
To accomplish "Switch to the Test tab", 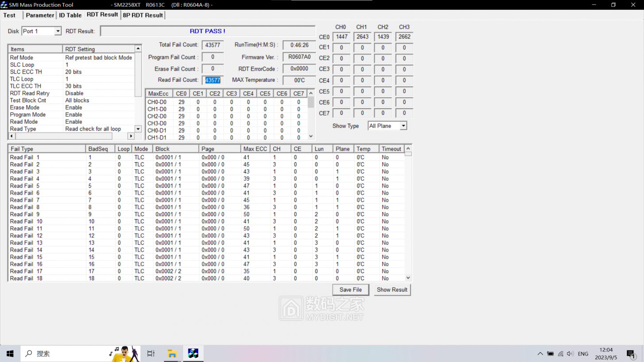I will [x=9, y=15].
